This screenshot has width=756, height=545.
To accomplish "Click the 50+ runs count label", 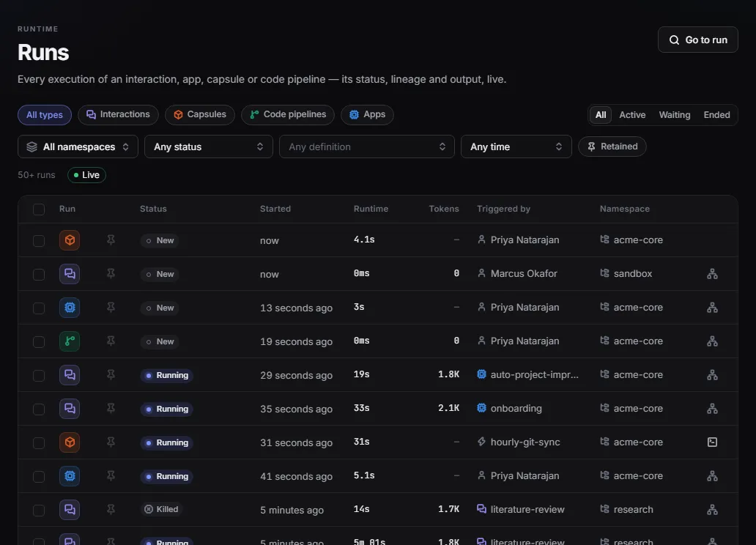I will [x=37, y=175].
